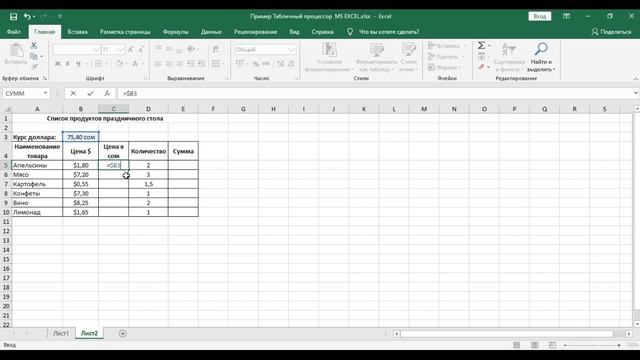Switch to Normal view in status bar
Image resolution: width=640 pixels, height=360 pixels.
coord(516,345)
